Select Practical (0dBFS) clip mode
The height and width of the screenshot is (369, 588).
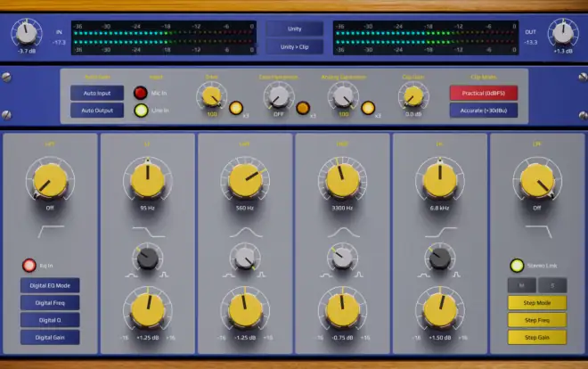coord(484,93)
